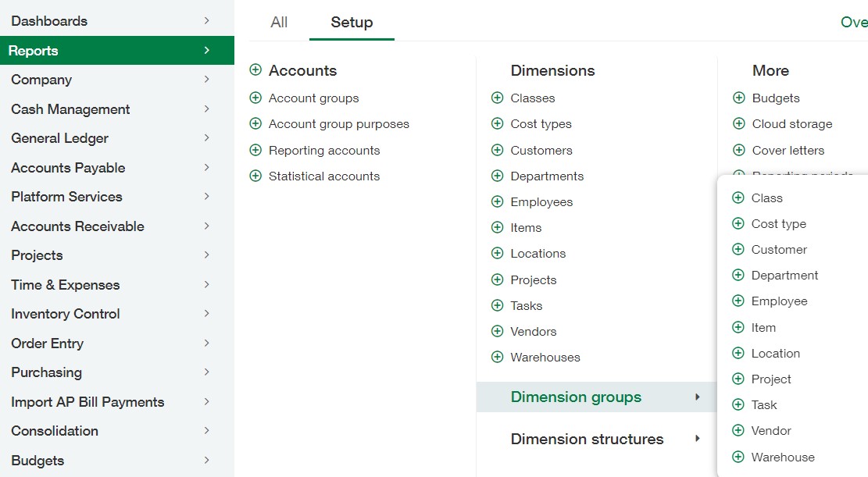Click the add icon next to Cloud storage

pyautogui.click(x=739, y=124)
